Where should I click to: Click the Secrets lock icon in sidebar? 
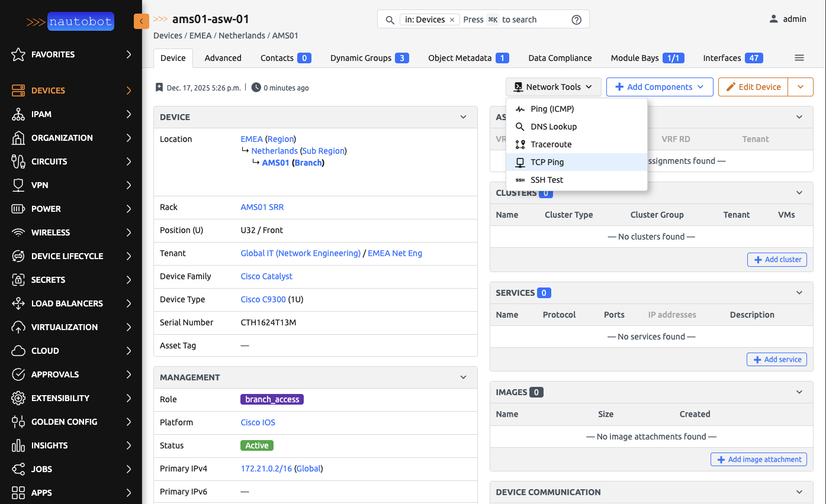tap(18, 280)
